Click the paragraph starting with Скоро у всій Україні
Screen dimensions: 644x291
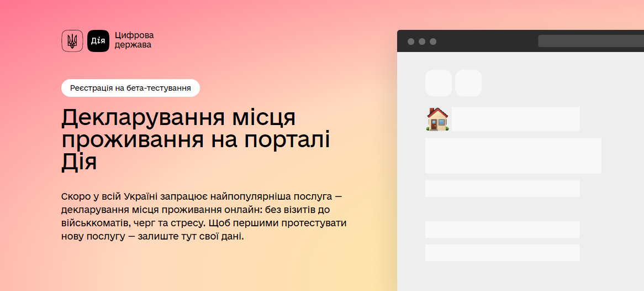(204, 216)
